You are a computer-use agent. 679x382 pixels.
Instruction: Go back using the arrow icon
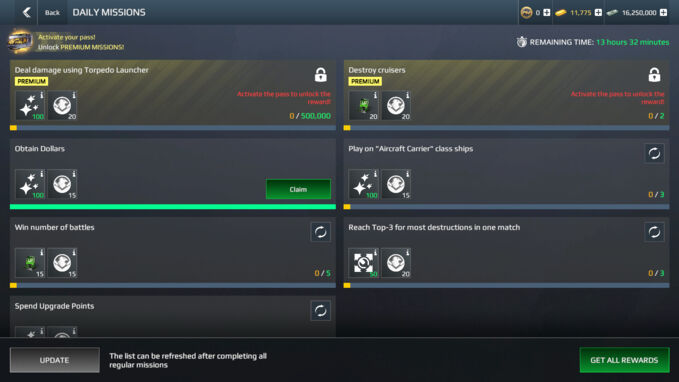point(26,12)
